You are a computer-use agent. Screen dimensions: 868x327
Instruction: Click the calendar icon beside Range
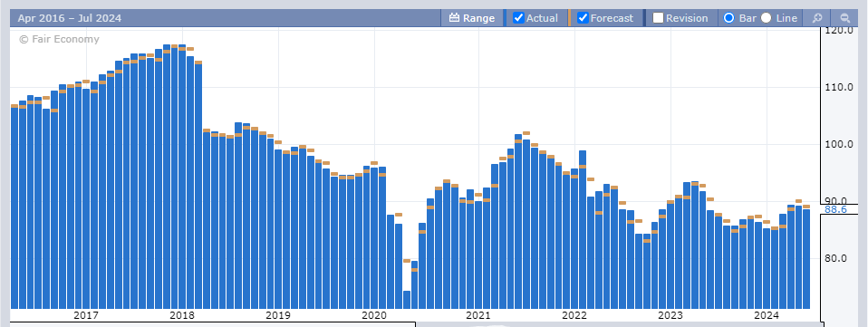coord(455,18)
